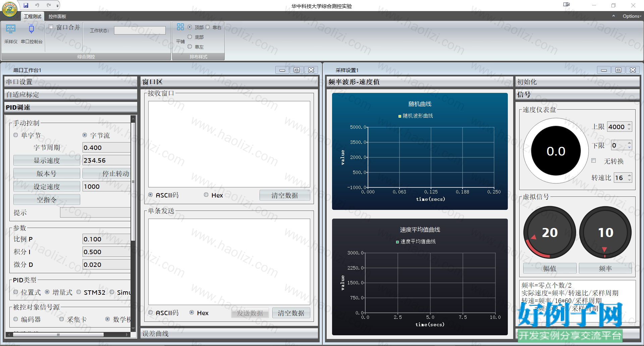
Task: Clear data in the 接收窗口 group
Action: coord(285,195)
